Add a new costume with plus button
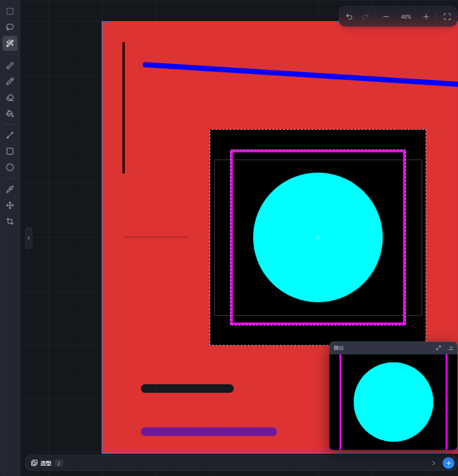This screenshot has width=458, height=476. pos(448,463)
